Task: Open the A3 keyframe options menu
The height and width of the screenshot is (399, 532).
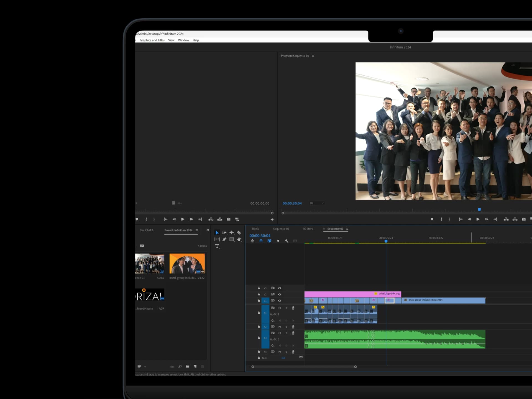Action: coord(273,346)
